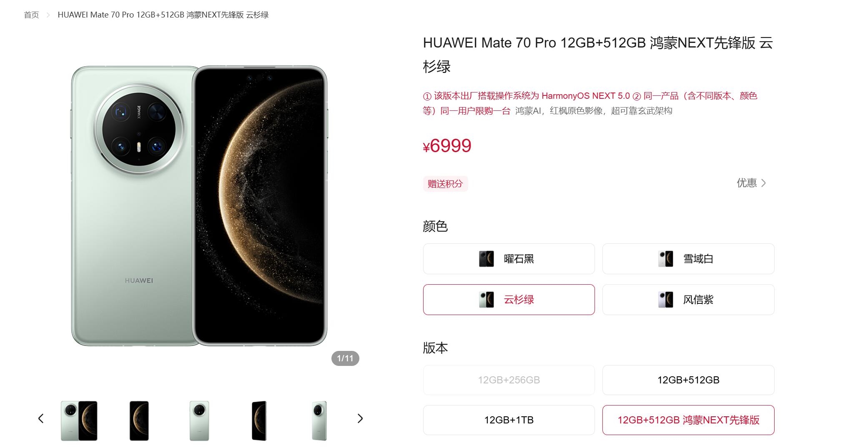The image size is (868, 448).
Task: Click the 风信紫 phone color icon
Action: [x=666, y=300]
